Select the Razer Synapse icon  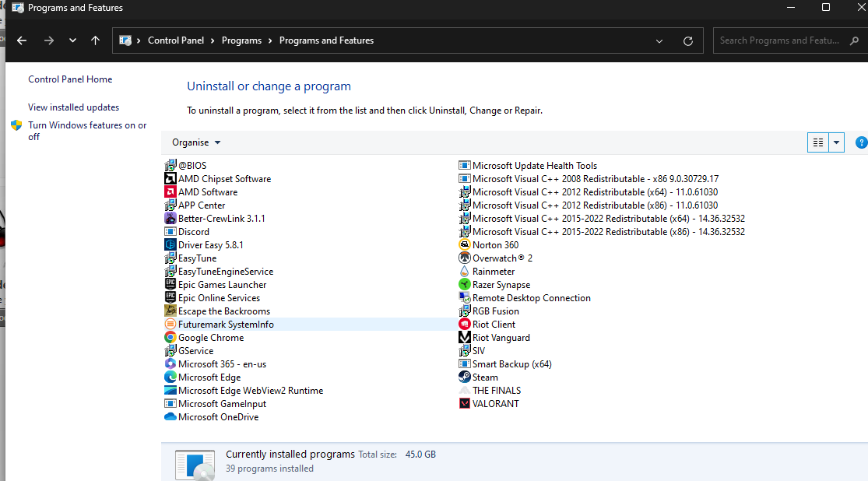pos(465,285)
